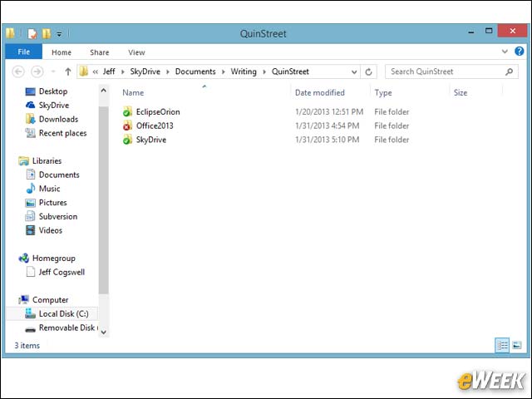Click the File folder type for EclipseOrion

coord(392,112)
